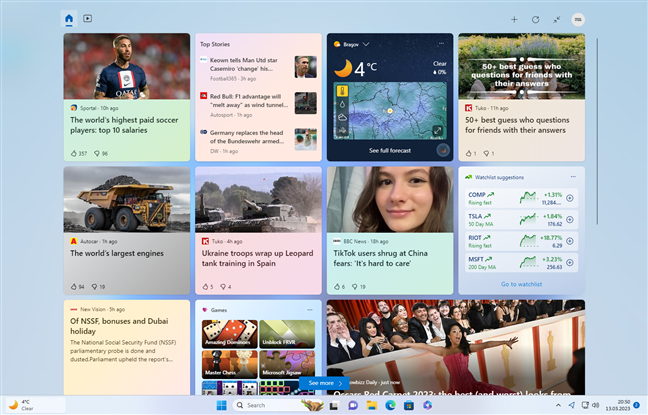Launch Amazing Dominoes game
This screenshot has height=415, width=648.
[x=230, y=334]
